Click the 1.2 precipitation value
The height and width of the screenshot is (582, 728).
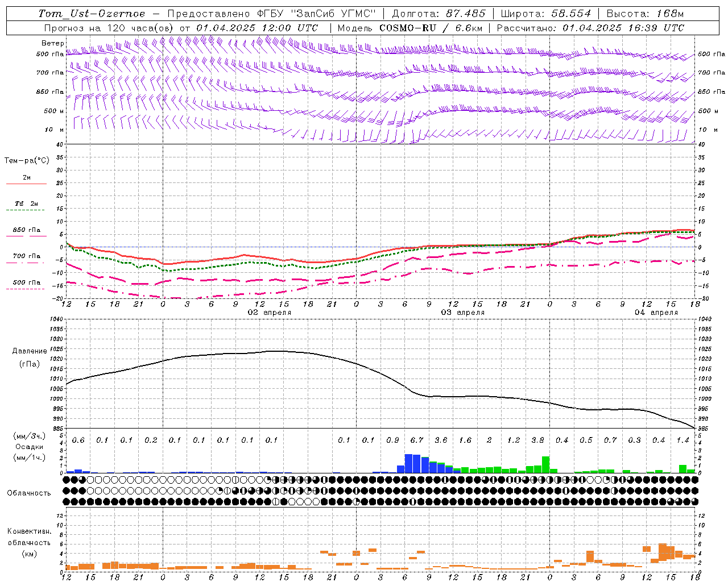tap(513, 440)
